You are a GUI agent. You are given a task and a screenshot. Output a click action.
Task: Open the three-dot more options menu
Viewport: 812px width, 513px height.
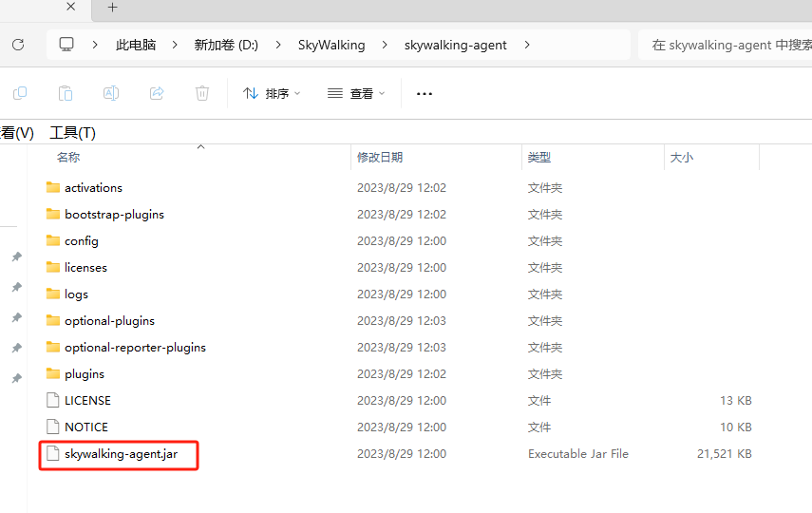point(425,94)
